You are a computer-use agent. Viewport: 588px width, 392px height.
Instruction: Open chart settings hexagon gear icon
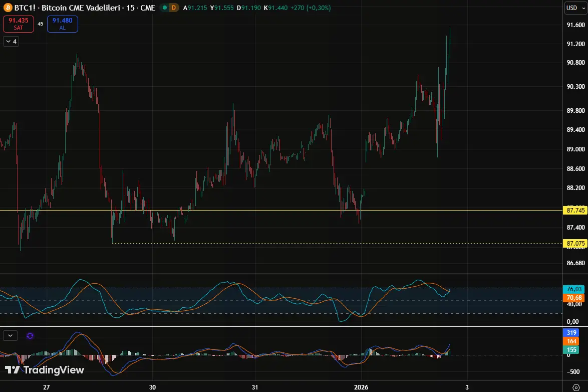tap(575, 387)
